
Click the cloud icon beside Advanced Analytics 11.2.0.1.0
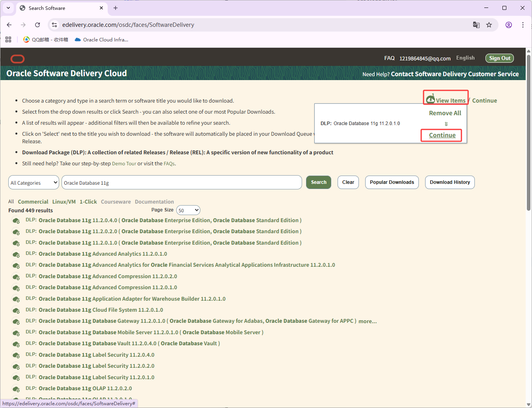click(16, 254)
